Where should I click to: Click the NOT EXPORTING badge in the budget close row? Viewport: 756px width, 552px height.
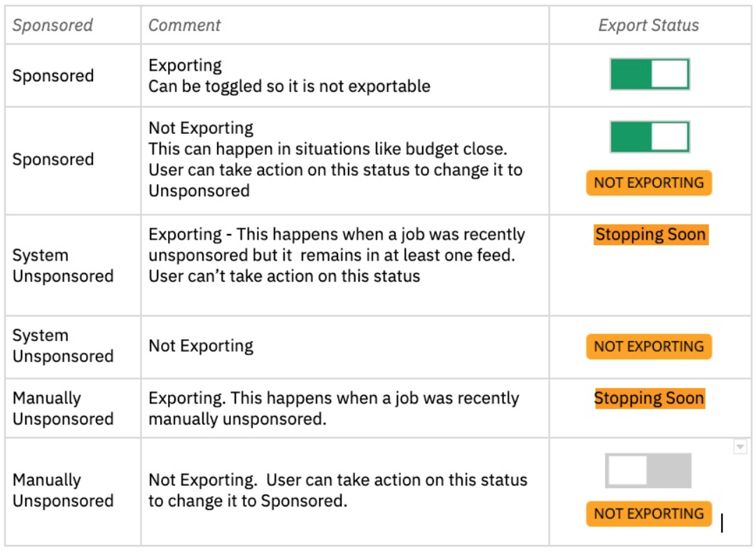coord(649,183)
